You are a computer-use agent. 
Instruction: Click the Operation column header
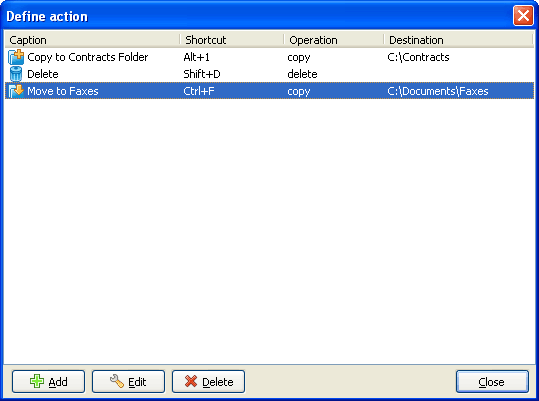click(333, 40)
